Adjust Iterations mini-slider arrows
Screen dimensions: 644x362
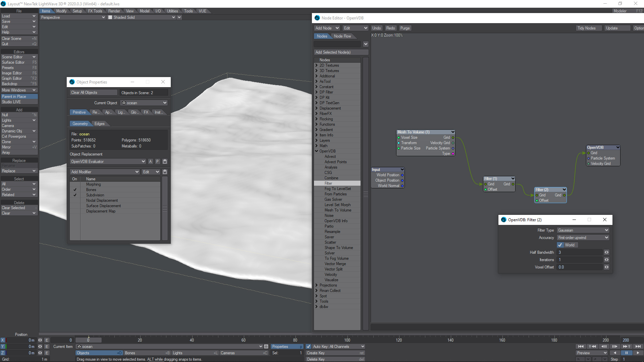606,260
